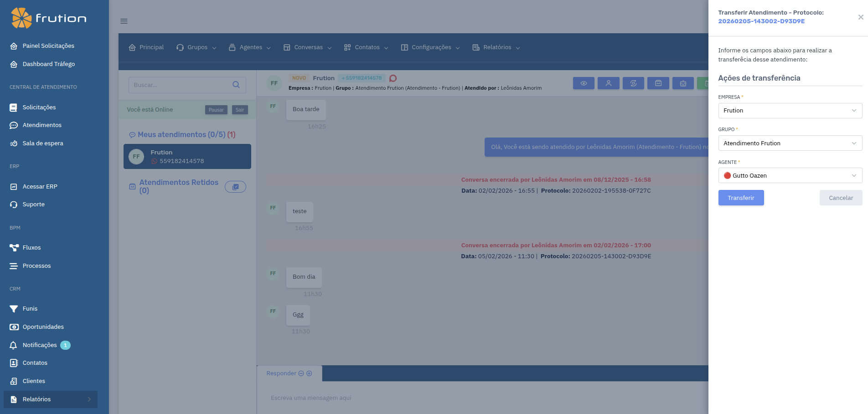
Task: Click the Transferir button
Action: tap(741, 198)
